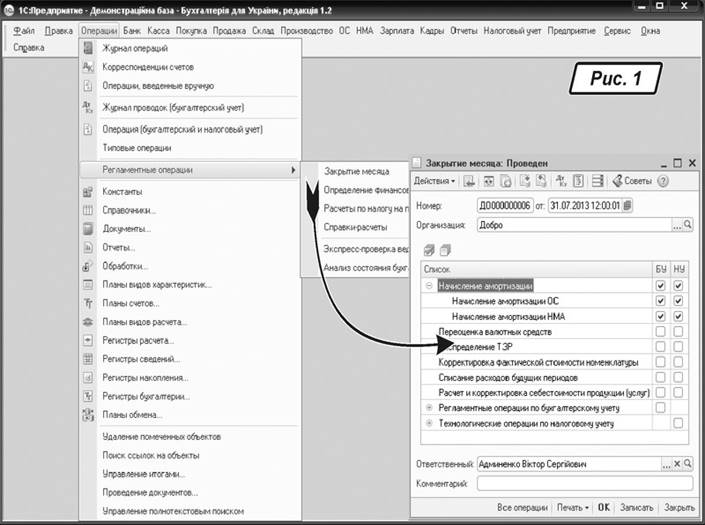Open the help question-mark icon in the dialog
Image resolution: width=705 pixels, height=525 pixels.
pyautogui.click(x=663, y=181)
